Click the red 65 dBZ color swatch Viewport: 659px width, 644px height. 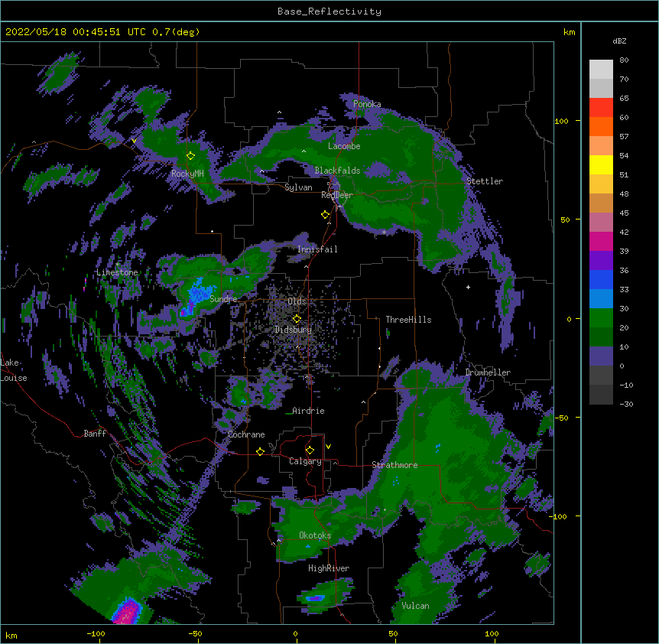pos(601,107)
